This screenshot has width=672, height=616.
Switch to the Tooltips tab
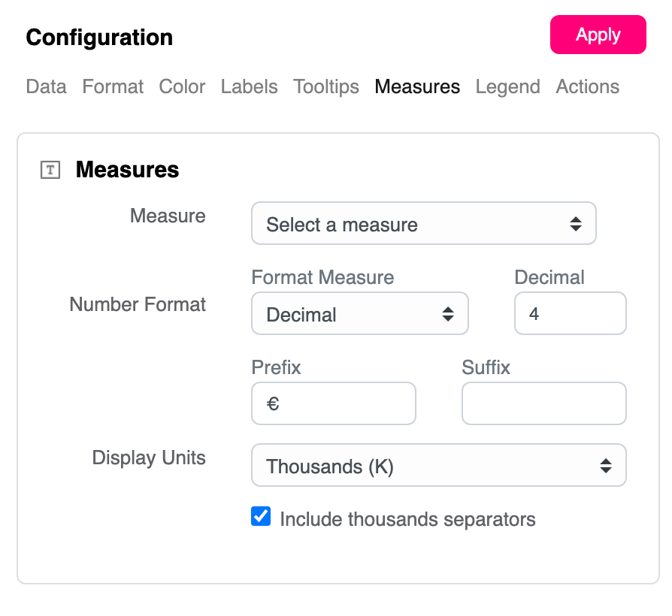tap(326, 86)
